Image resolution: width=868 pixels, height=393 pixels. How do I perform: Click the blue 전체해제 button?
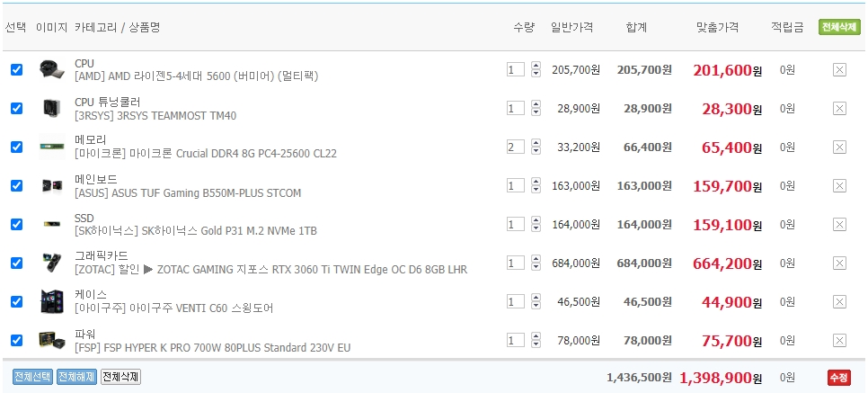pos(76,377)
